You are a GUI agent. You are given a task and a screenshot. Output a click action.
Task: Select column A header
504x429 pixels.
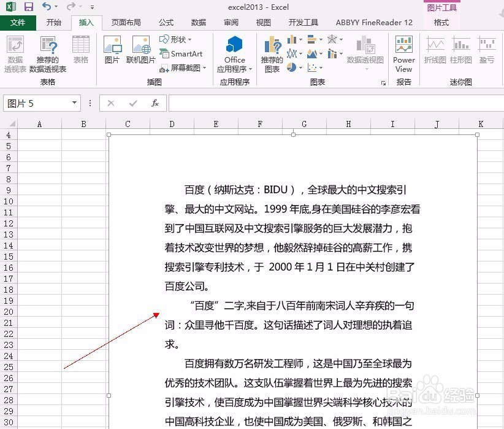click(39, 124)
